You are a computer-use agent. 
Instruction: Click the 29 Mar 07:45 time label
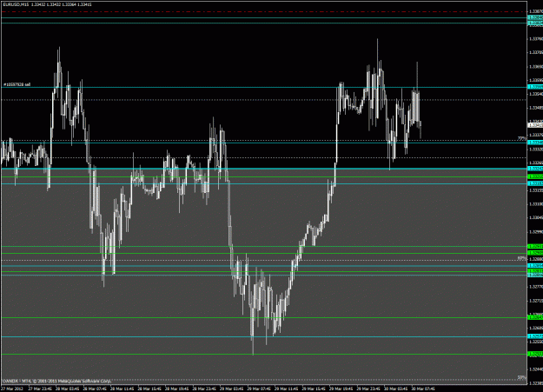[259, 389]
